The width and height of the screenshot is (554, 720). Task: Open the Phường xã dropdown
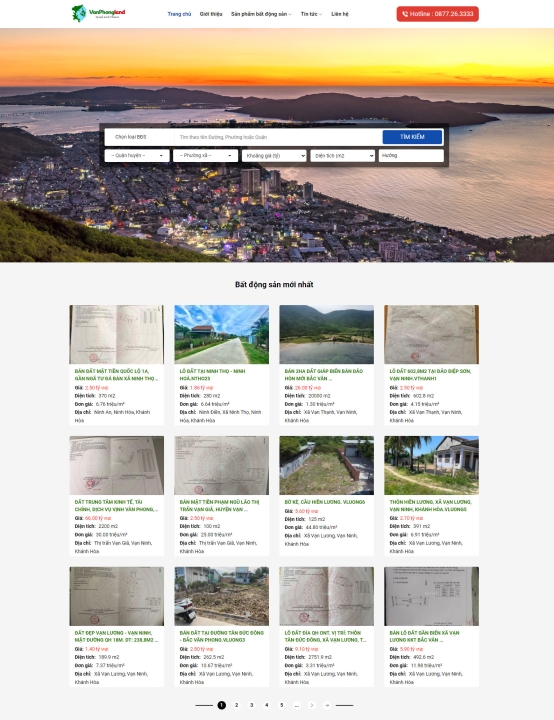pos(205,156)
